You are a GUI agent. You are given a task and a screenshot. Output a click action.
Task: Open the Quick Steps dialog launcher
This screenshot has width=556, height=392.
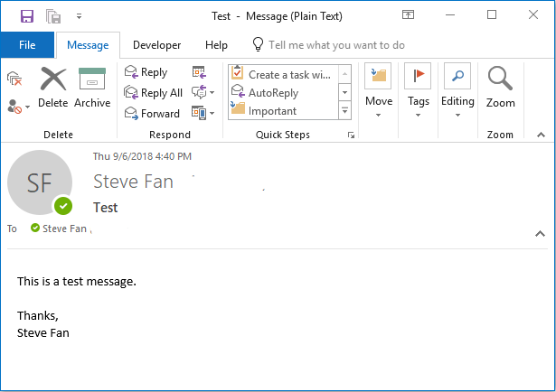(x=351, y=135)
